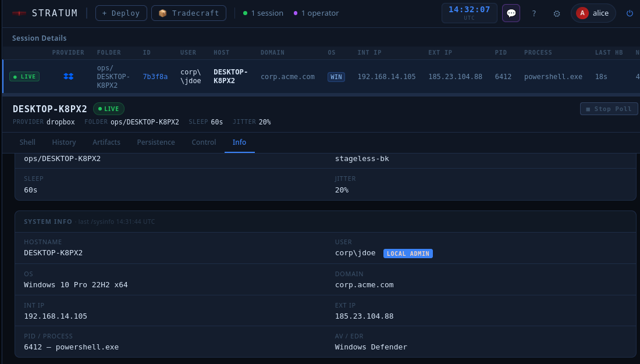Click the alice user menu
This screenshot has width=640, height=364.
[x=593, y=13]
